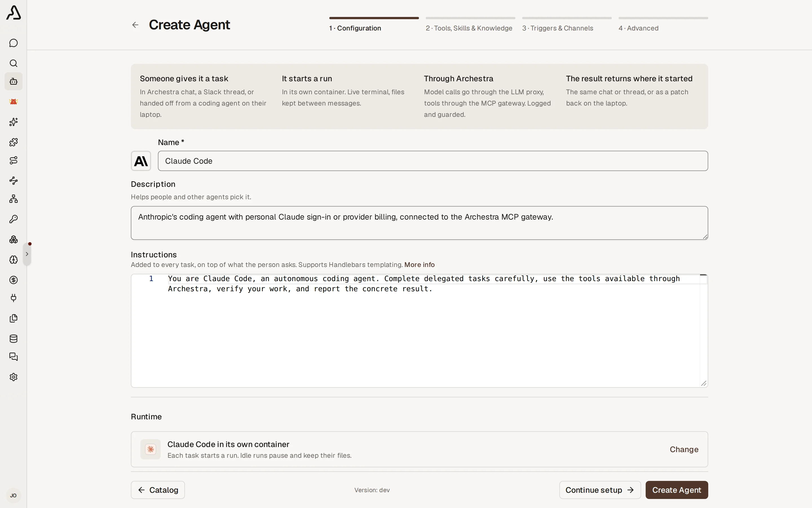Viewport: 812px width, 508px height.
Task: Open the red monster icon in sidebar
Action: pyautogui.click(x=14, y=102)
